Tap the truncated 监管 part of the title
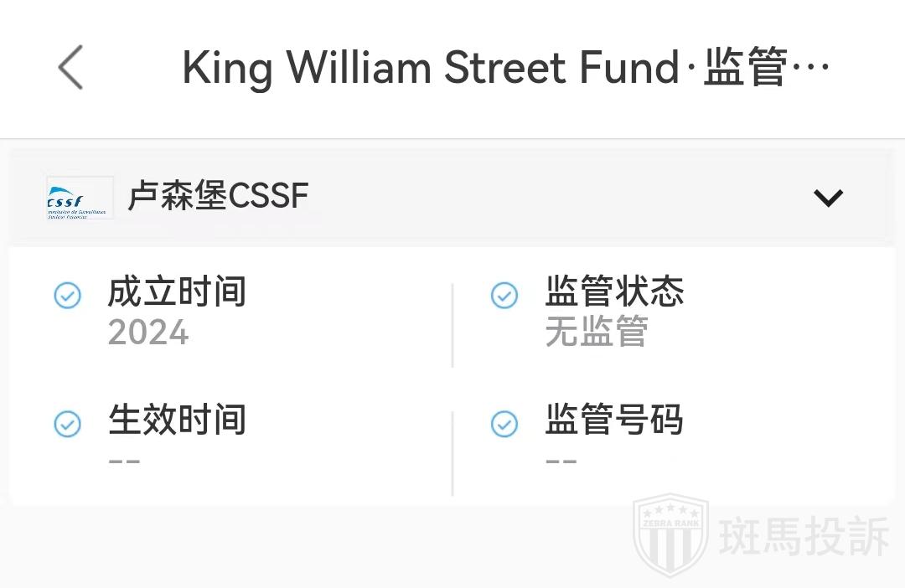 pos(746,68)
